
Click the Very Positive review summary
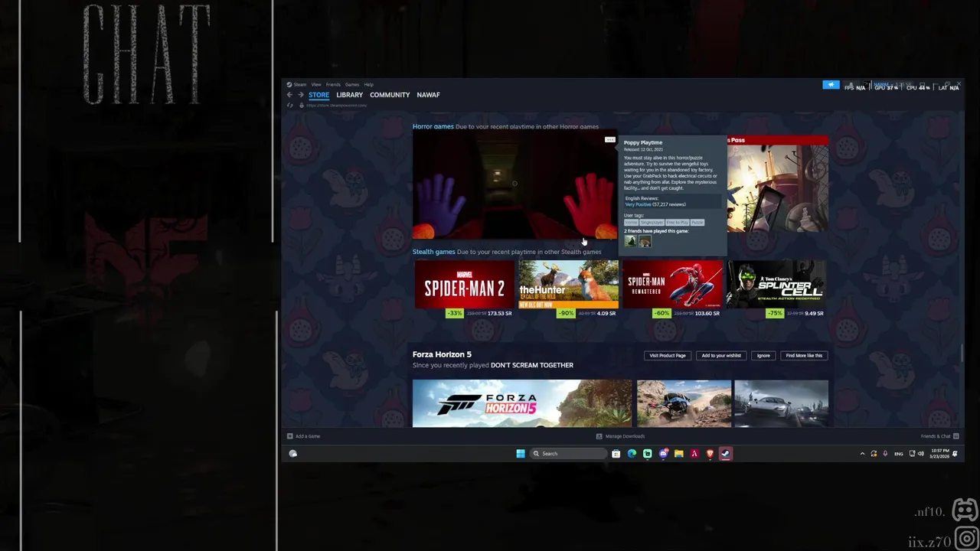(639, 204)
